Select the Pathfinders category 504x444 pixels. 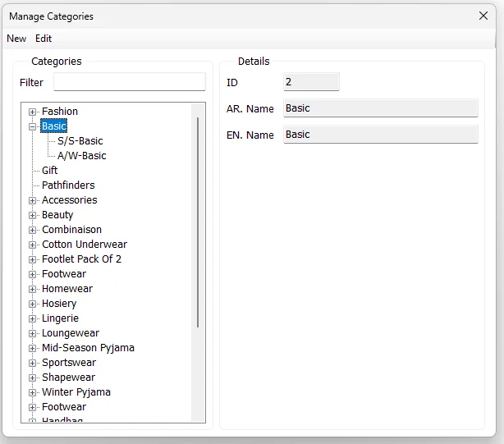coord(68,185)
